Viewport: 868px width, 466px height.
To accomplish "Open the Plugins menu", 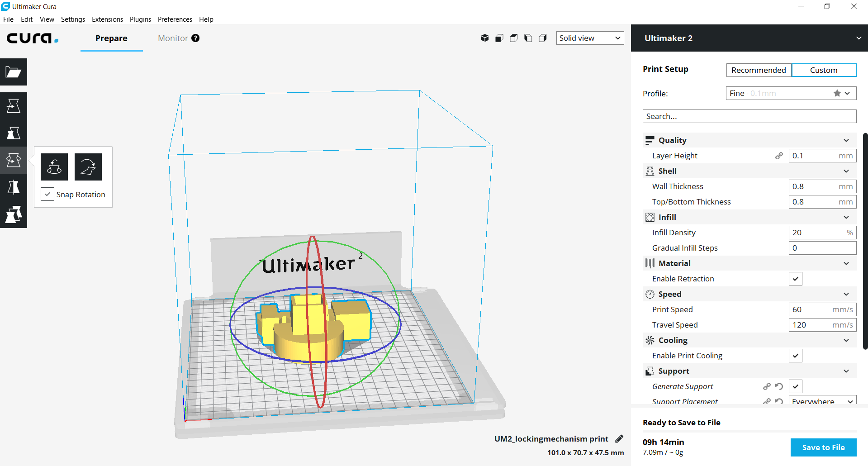I will click(x=140, y=19).
